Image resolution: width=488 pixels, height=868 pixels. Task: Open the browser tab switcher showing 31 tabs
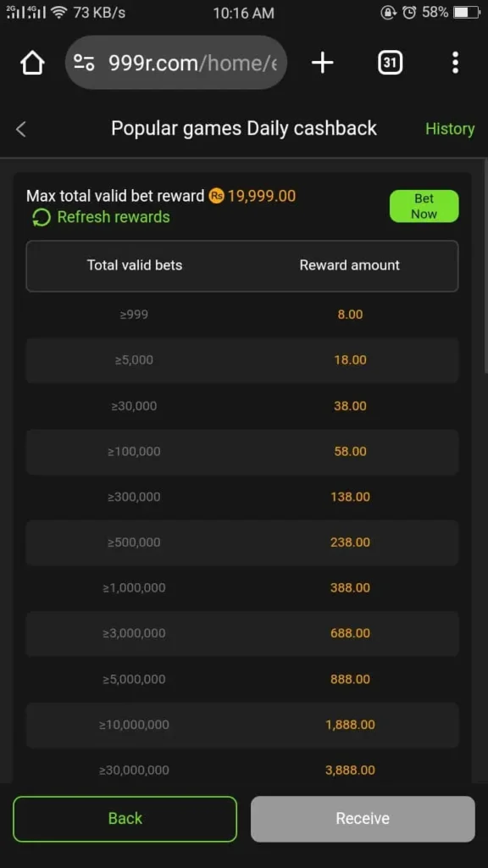point(390,62)
